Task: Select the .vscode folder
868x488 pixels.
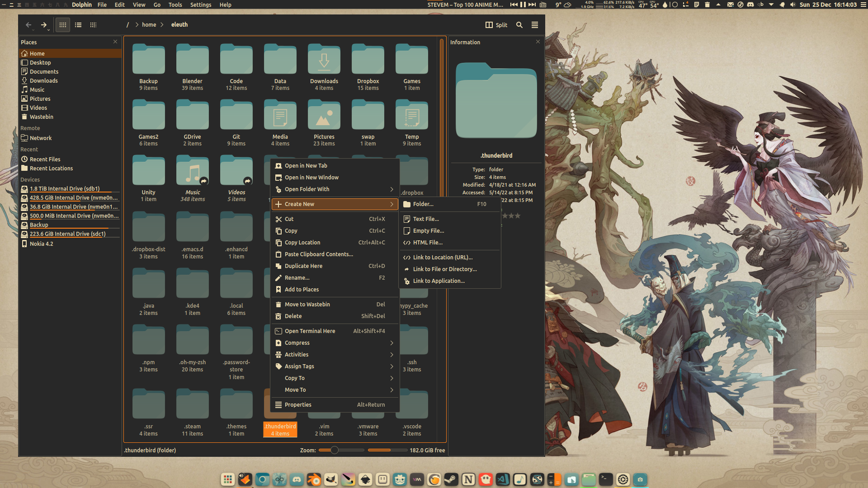Action: pyautogui.click(x=412, y=413)
